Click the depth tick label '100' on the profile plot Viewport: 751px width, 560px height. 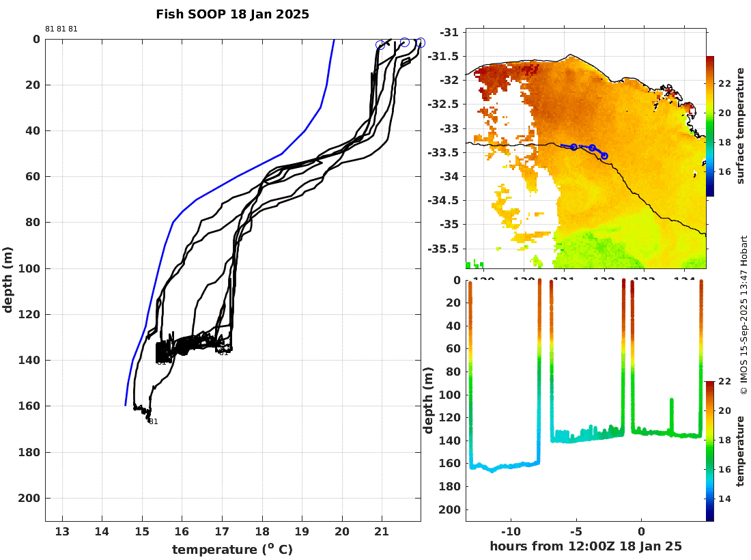point(29,268)
